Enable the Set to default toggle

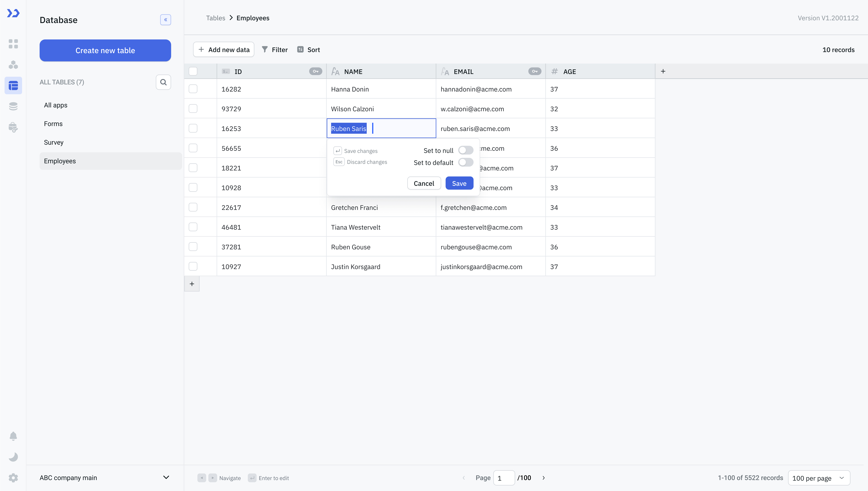(x=466, y=162)
